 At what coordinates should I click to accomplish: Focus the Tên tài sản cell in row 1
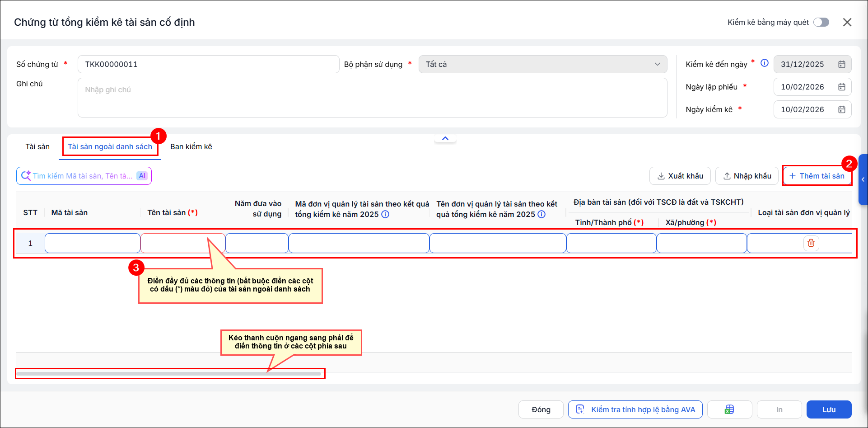pyautogui.click(x=183, y=243)
